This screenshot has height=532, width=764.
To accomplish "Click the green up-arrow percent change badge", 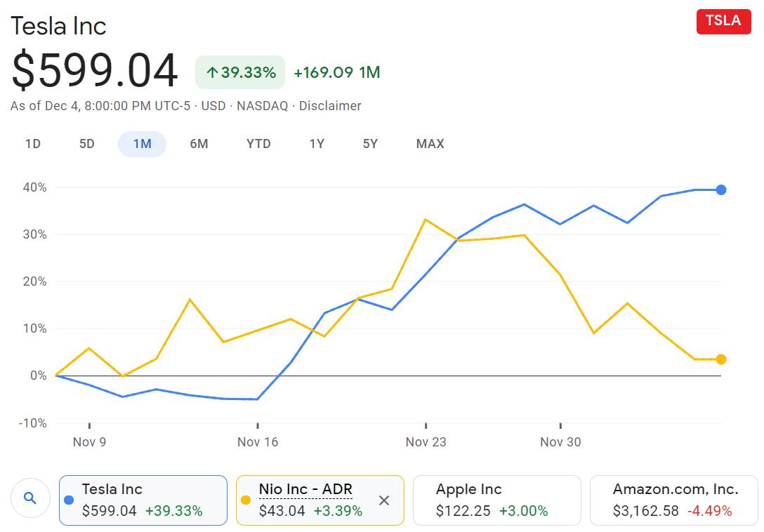I will pos(240,72).
